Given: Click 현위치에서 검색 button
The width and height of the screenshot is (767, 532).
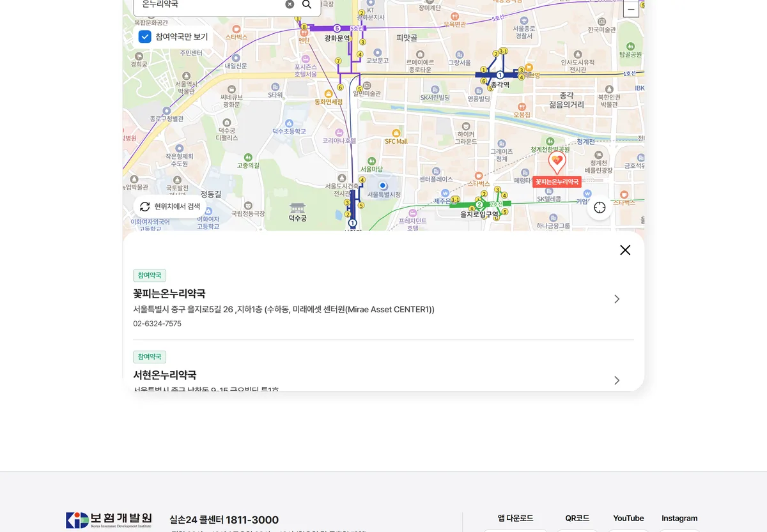Looking at the screenshot, I should pos(170,207).
